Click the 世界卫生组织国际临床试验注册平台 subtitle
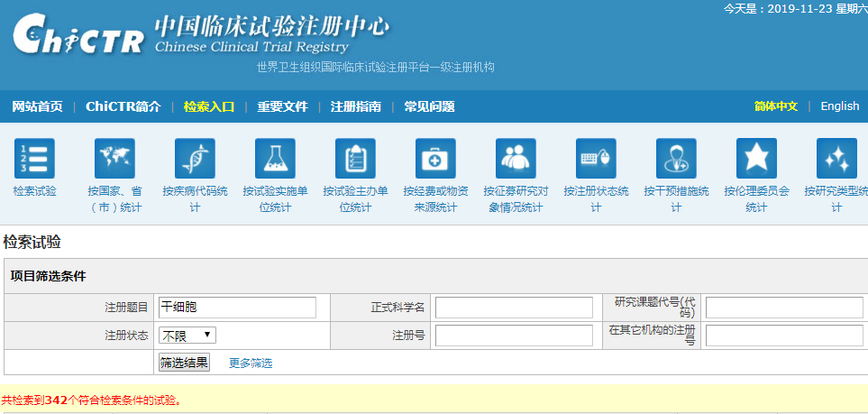The height and width of the screenshot is (414, 868). [x=375, y=68]
